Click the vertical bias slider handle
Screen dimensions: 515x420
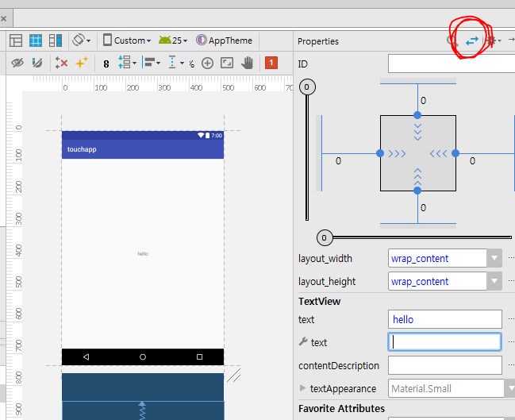click(307, 87)
